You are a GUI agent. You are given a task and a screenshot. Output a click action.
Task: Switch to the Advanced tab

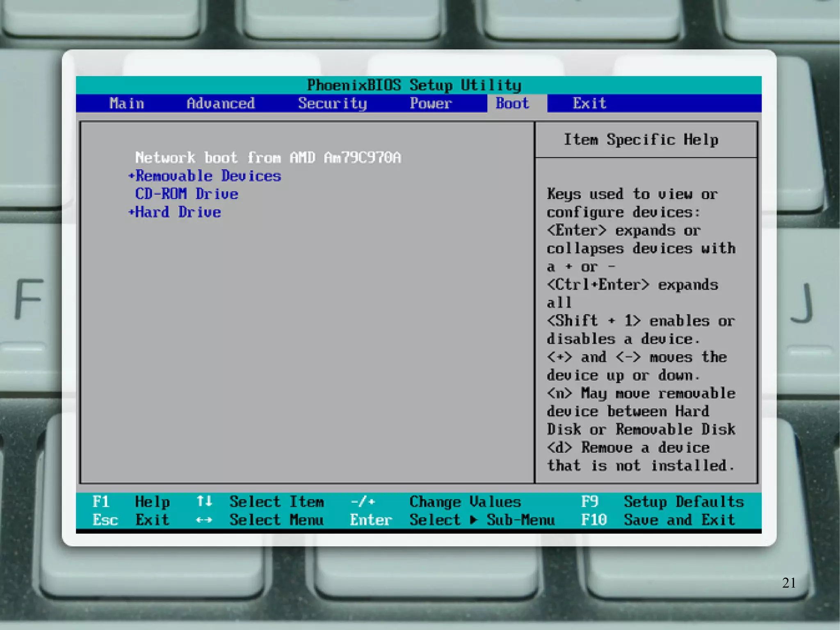(221, 103)
